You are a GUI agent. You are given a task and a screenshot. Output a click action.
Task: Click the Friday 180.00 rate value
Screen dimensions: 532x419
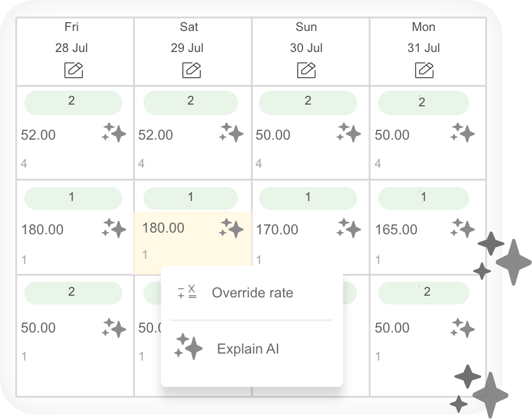42,230
